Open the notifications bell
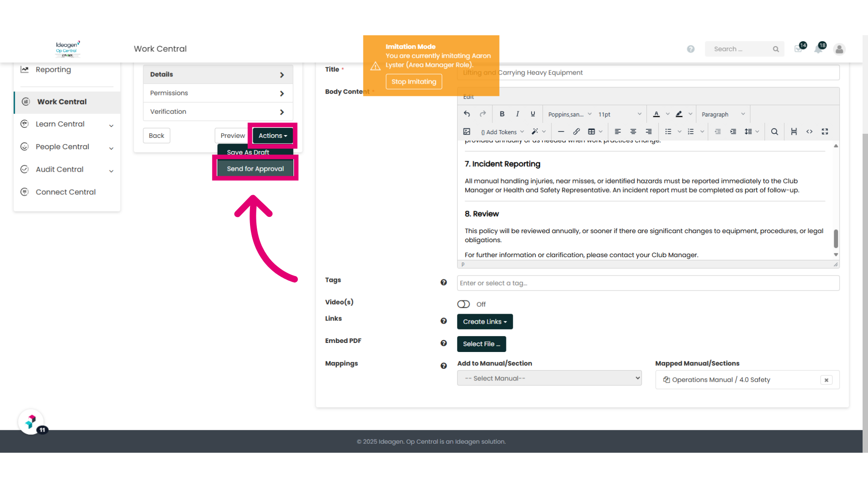 [819, 49]
